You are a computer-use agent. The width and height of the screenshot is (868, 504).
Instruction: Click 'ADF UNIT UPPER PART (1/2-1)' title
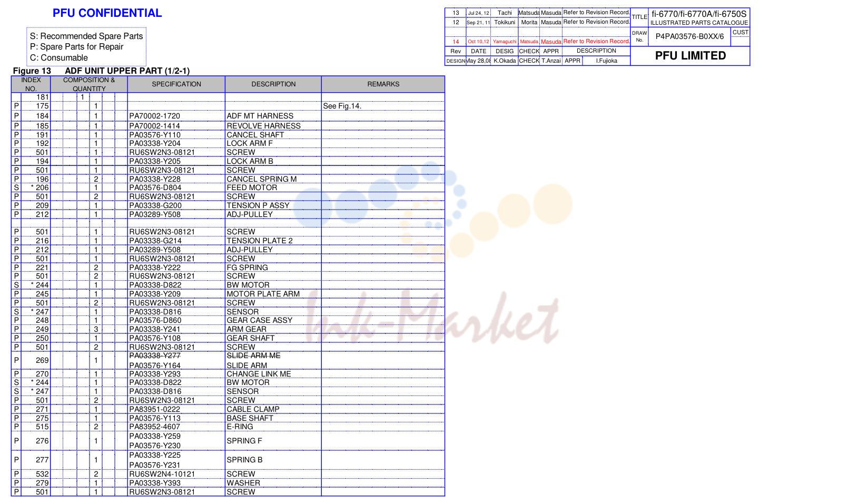(127, 71)
